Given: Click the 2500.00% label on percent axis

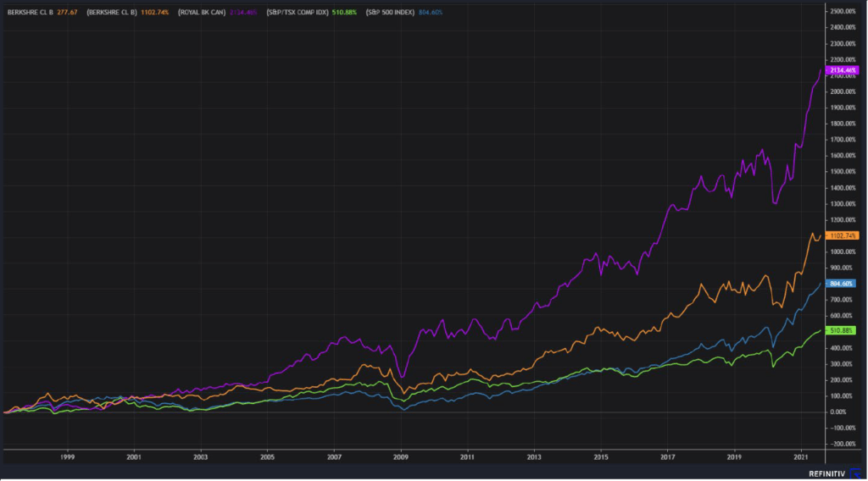Looking at the screenshot, I should pyautogui.click(x=843, y=11).
